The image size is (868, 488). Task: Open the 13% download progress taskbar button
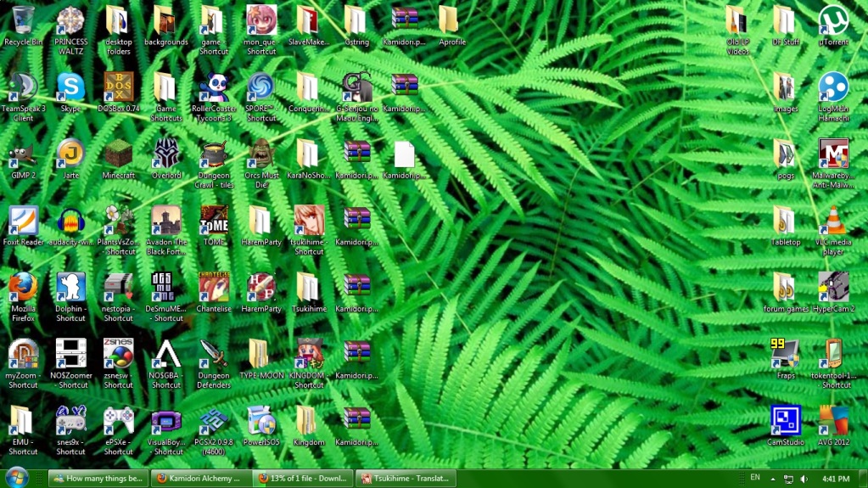coord(303,479)
